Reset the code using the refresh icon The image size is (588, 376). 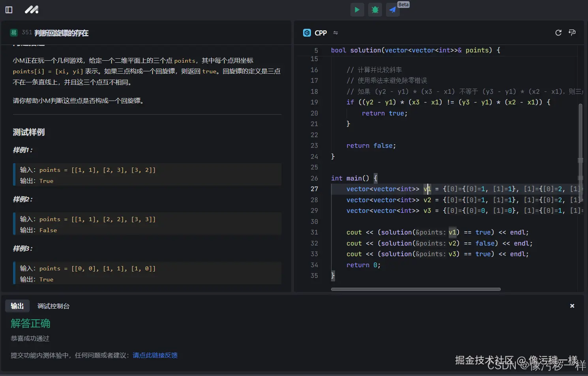pyautogui.click(x=558, y=33)
